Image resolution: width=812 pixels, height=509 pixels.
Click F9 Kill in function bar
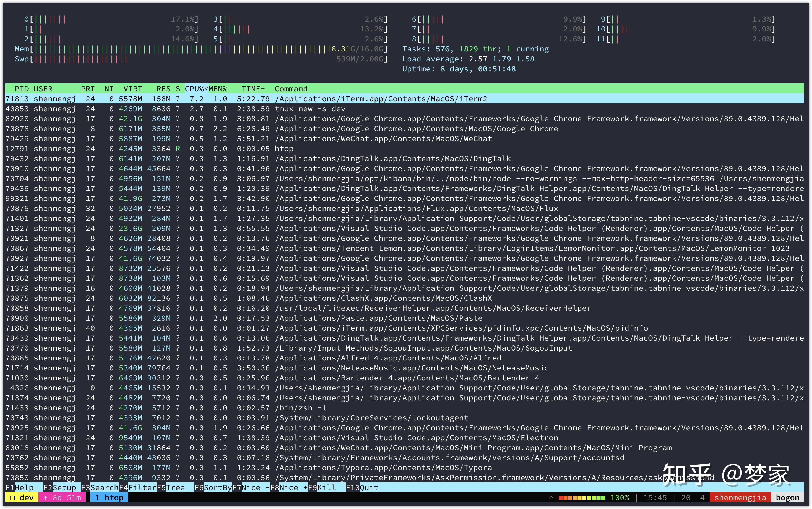coord(322,487)
